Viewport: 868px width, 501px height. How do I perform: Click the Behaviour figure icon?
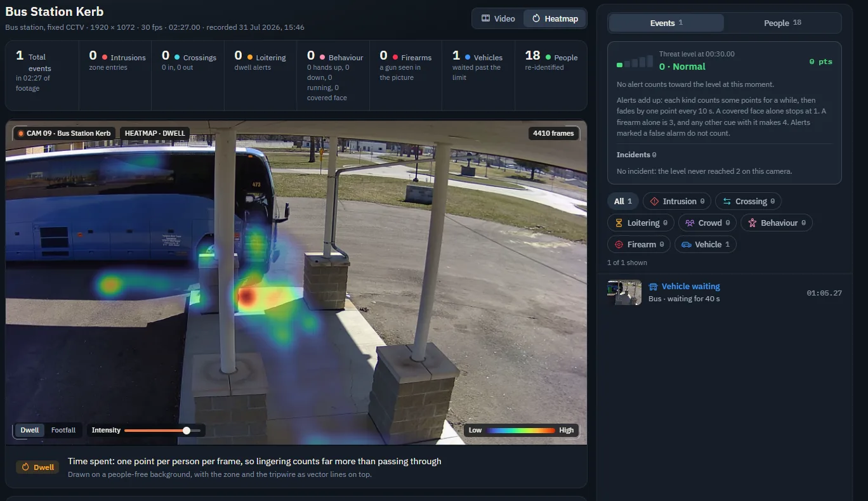coord(753,223)
